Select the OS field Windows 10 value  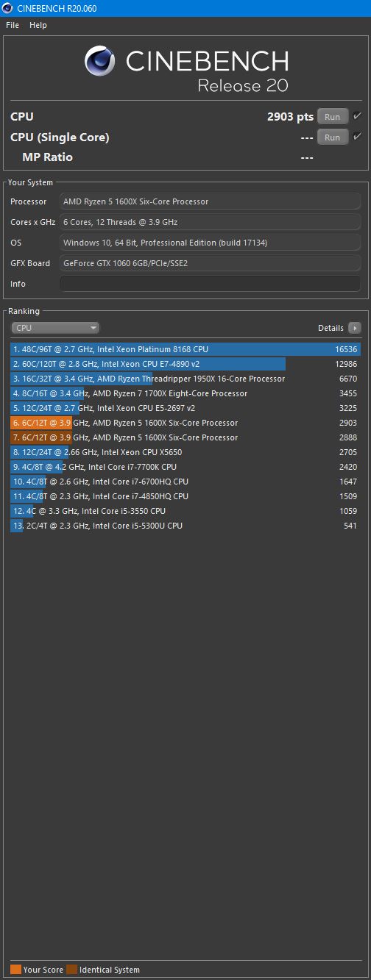pyautogui.click(x=211, y=243)
